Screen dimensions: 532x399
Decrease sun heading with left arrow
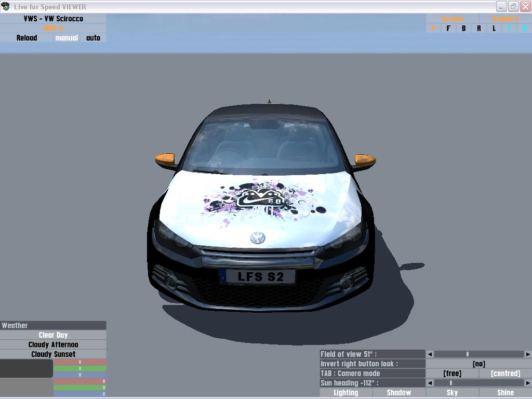[430, 383]
